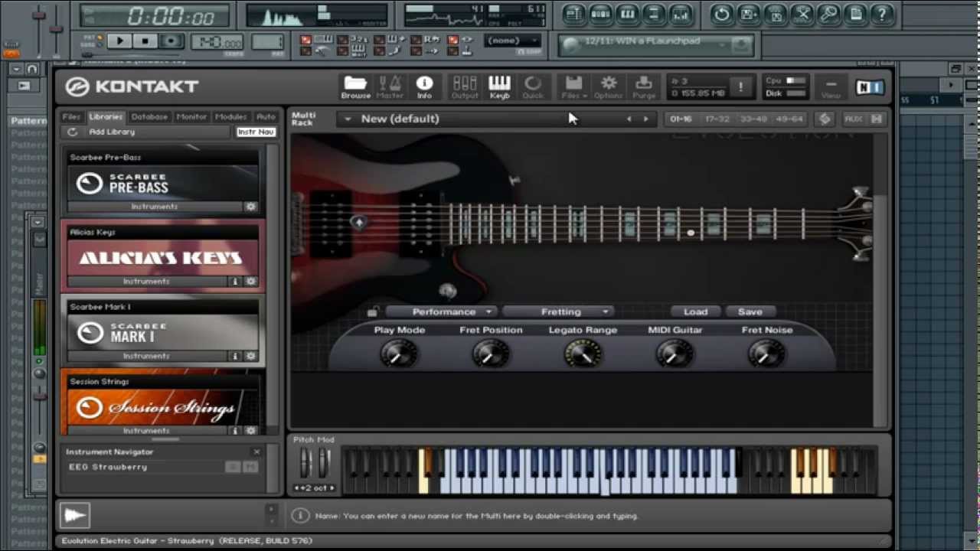Viewport: 980px width, 551px height.
Task: Switch to the Files tab
Action: (71, 116)
